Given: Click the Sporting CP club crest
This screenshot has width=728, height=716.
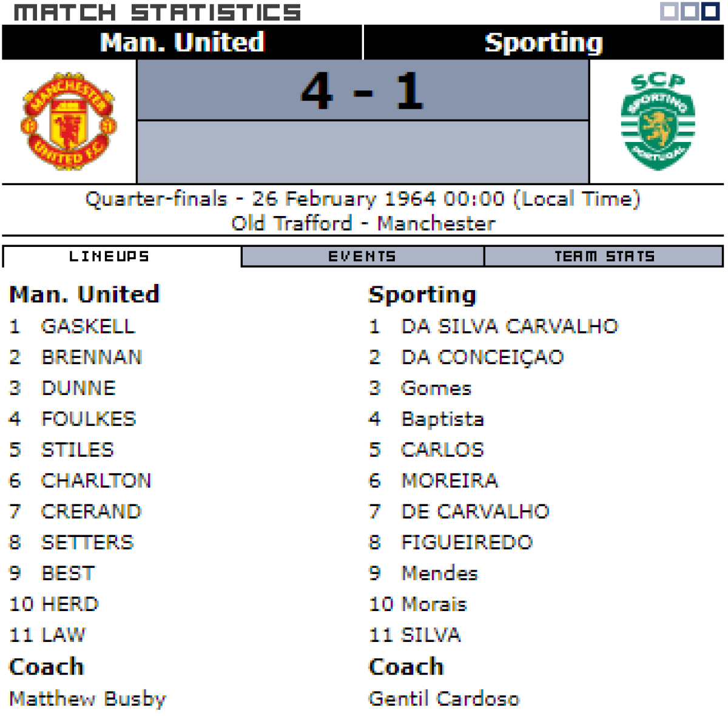Looking at the screenshot, I should pyautogui.click(x=658, y=122).
